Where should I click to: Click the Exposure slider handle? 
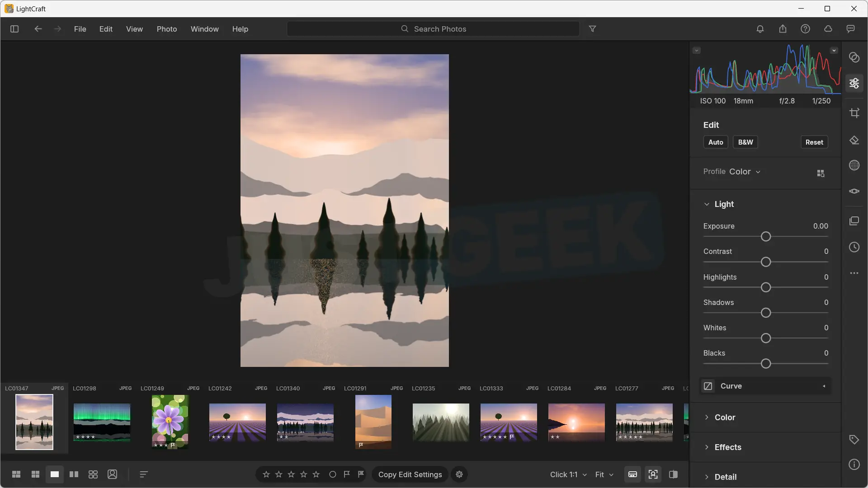coord(765,237)
